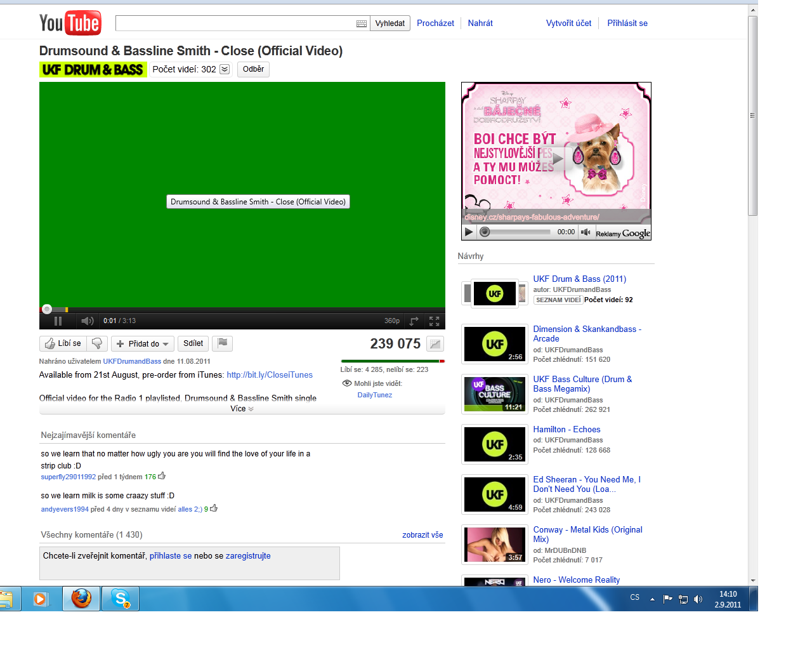This screenshot has width=812, height=650.
Task: Open the 360p quality selector
Action: [x=392, y=321]
